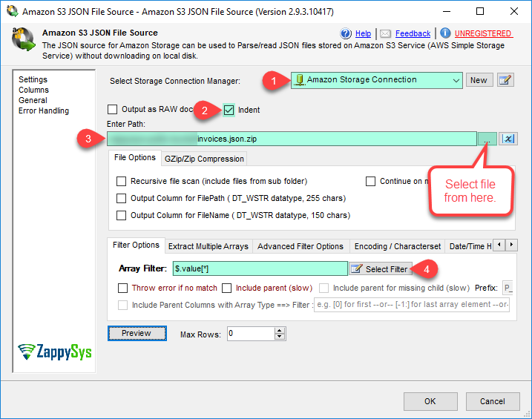This screenshot has height=419, width=532.
Task: Click the Max Rows input field
Action: click(x=251, y=334)
